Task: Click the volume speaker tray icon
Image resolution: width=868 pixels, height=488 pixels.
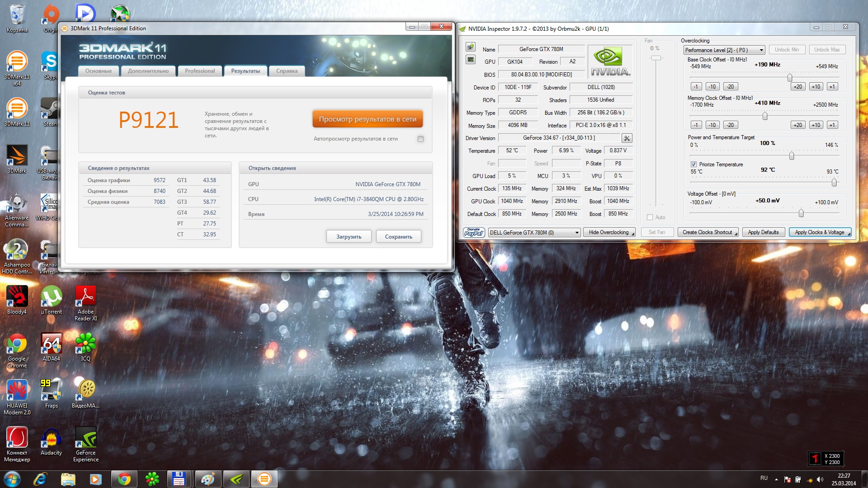Action: (820, 479)
